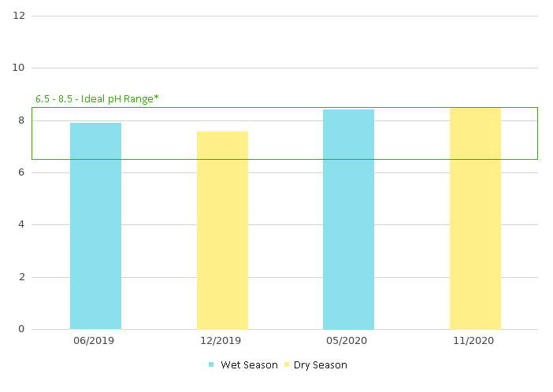
Task: Select the y-axis value 6
Action: [x=21, y=172]
